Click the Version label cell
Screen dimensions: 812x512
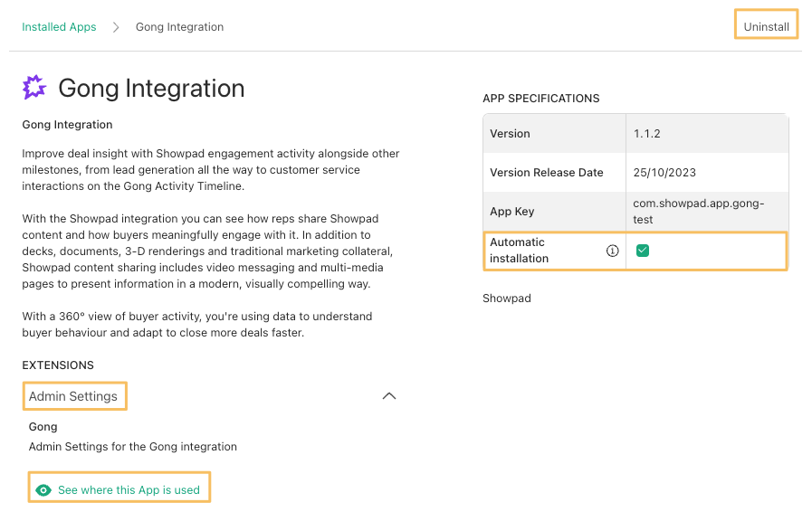click(554, 134)
